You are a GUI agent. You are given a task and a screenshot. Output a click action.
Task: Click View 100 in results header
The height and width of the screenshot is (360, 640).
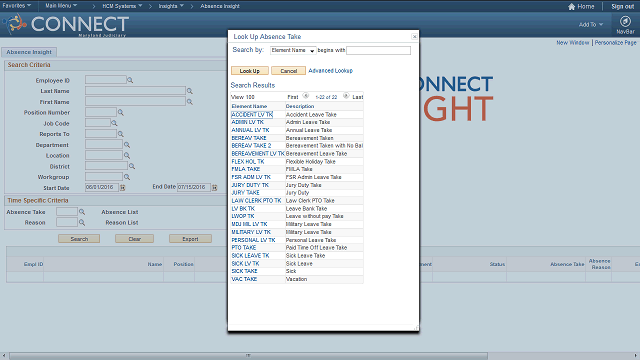coord(243,97)
